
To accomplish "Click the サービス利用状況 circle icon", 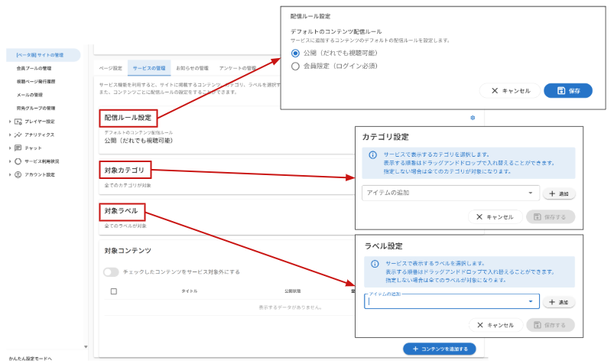I will tap(18, 161).
